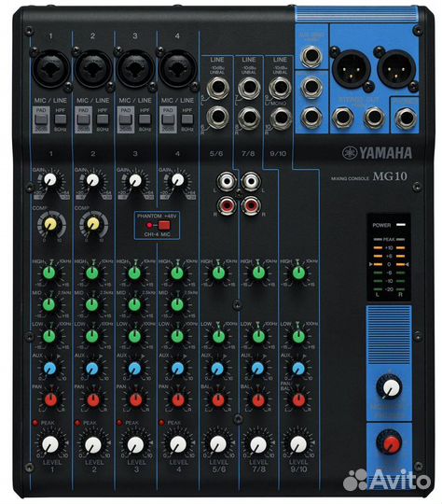The image size is (442, 504).
Task: Click the white LEVEL 9/10 knob
Action: point(298,444)
